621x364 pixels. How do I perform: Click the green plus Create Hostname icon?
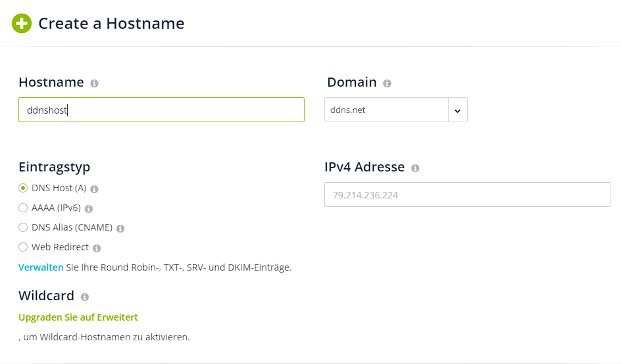[x=22, y=24]
